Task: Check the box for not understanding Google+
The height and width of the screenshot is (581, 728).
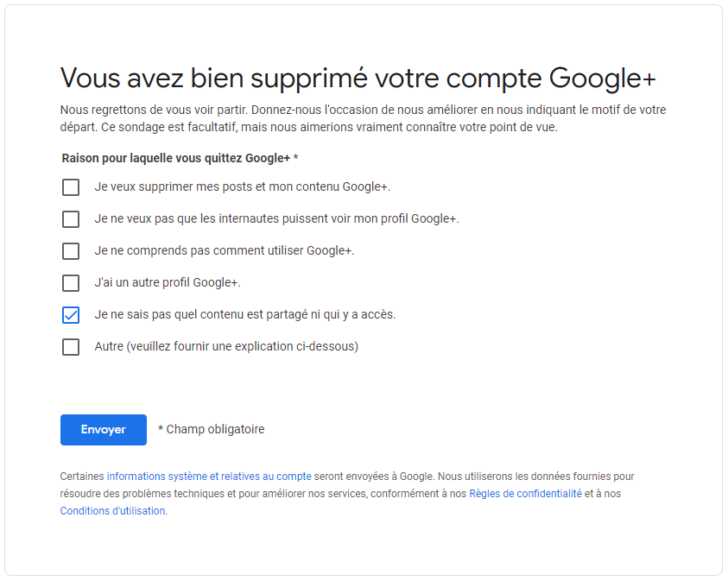Action: point(71,251)
